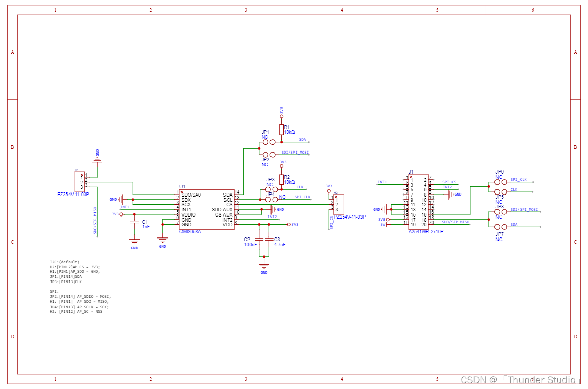Click the note 'JP4:[PIN13] AP_SCLK = SCK;'

click(79, 307)
